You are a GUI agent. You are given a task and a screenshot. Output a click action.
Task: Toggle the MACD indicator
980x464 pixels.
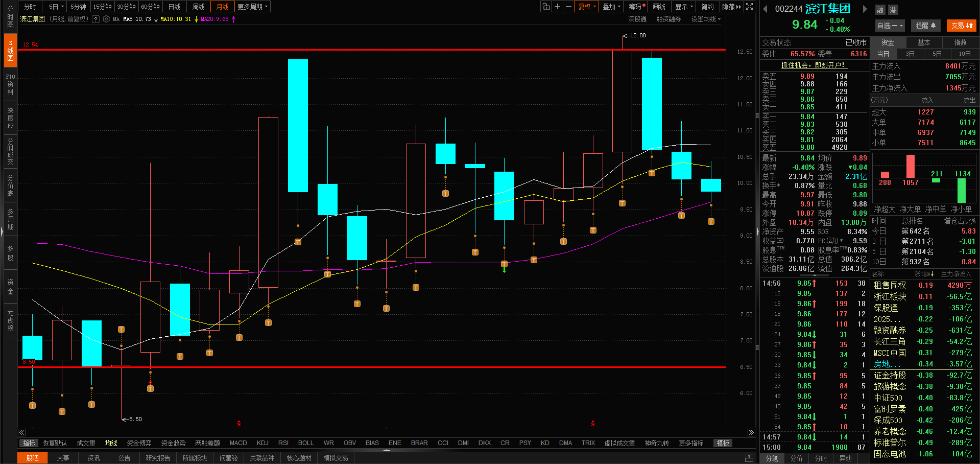[x=238, y=443]
